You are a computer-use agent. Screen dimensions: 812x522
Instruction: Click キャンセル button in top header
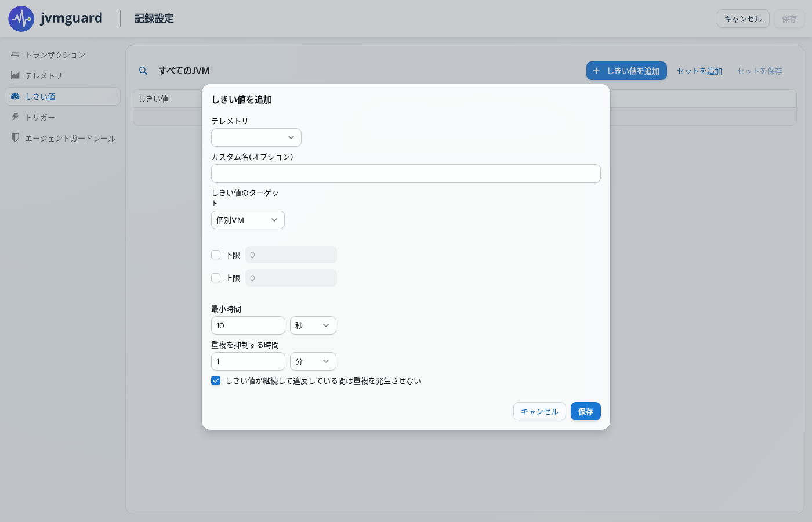click(743, 19)
